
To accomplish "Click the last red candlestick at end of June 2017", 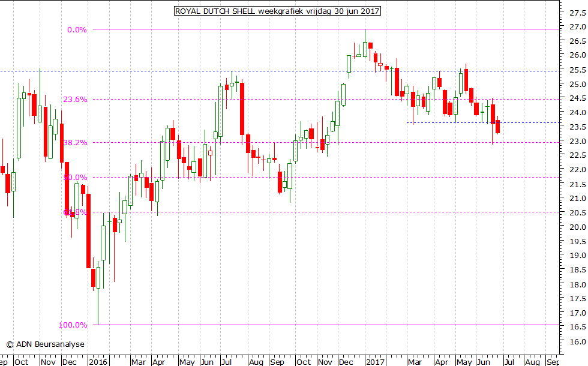I will click(x=497, y=127).
